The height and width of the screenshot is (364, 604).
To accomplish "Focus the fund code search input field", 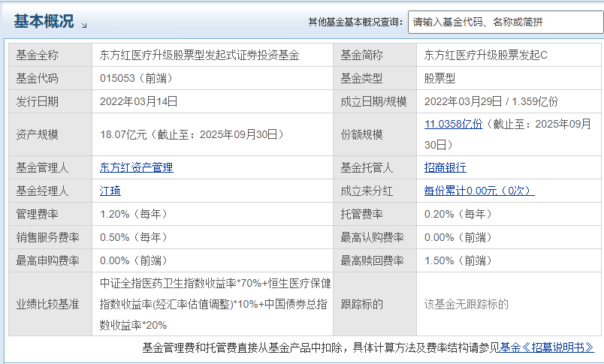I will click(506, 22).
